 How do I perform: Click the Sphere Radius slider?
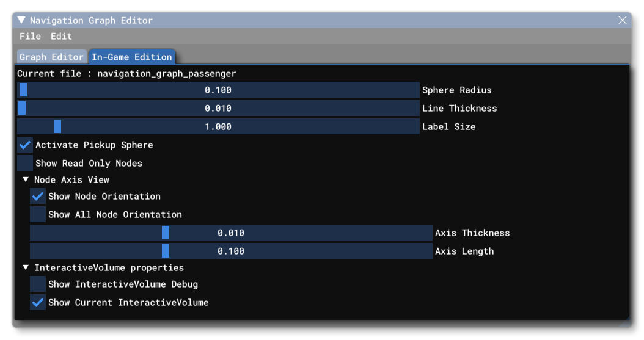(218, 90)
